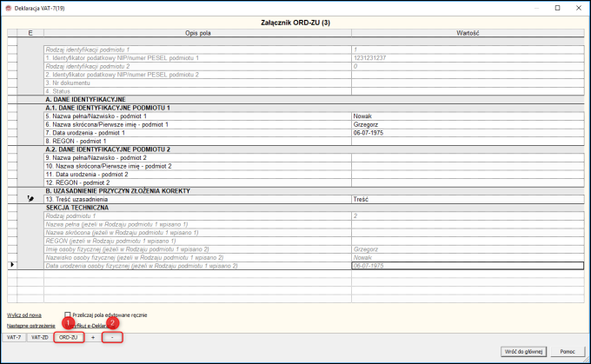This screenshot has height=364, width=591.
Task: Click the 'Rodzaj identyfikacji podmiotu 2' row label
Action: click(x=88, y=66)
